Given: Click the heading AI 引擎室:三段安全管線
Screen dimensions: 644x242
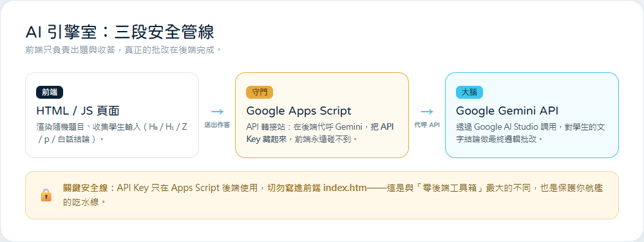Looking at the screenshot, I should (x=120, y=32).
